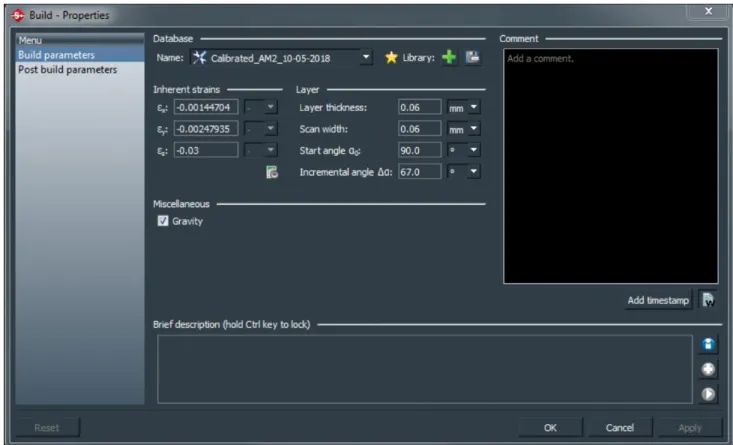Viewport: 733px width, 445px height.
Task: Click the Apply button
Action: click(x=690, y=427)
